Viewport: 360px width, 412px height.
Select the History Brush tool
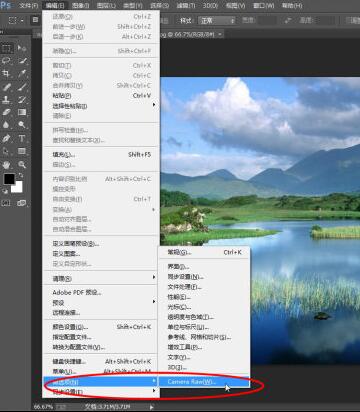click(x=22, y=100)
